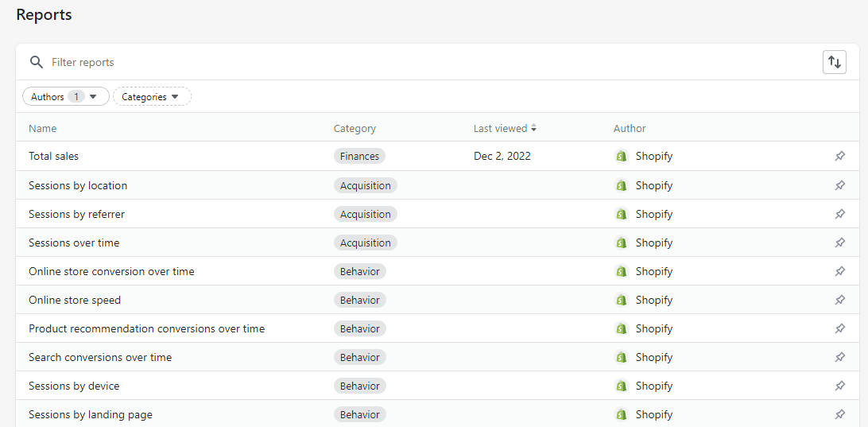Pin the Total sales report
868x427 pixels.
click(839, 156)
